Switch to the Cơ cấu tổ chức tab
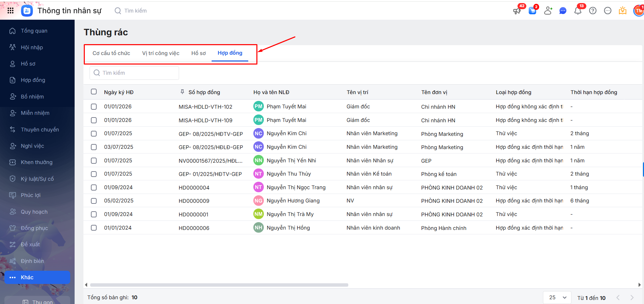The height and width of the screenshot is (304, 644). (x=111, y=53)
